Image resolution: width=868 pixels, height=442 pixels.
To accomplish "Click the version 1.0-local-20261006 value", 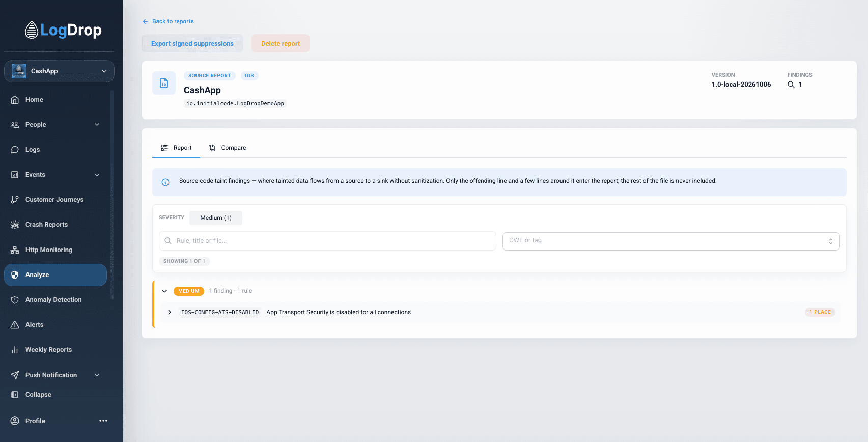I will pyautogui.click(x=741, y=85).
